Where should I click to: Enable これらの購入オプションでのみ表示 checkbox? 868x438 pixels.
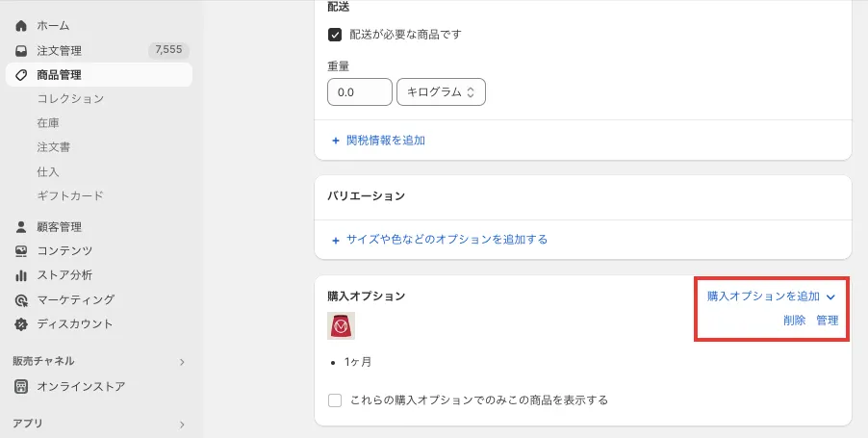coord(336,399)
